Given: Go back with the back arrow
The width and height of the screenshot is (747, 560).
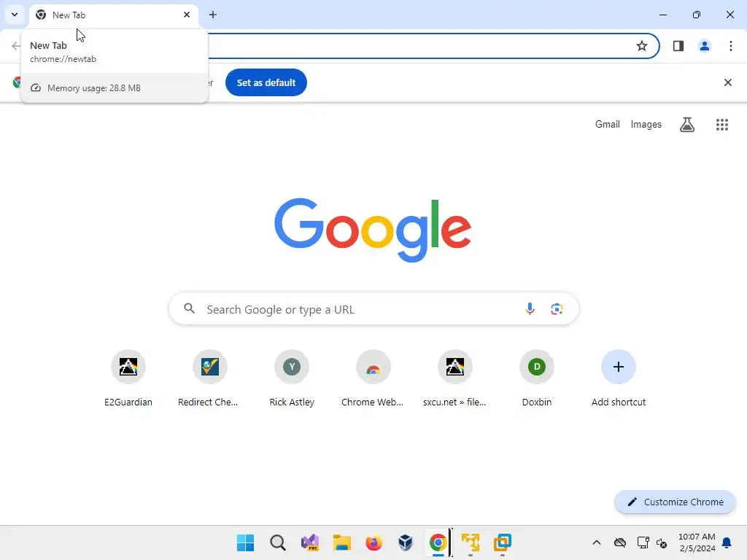Looking at the screenshot, I should pos(16,46).
